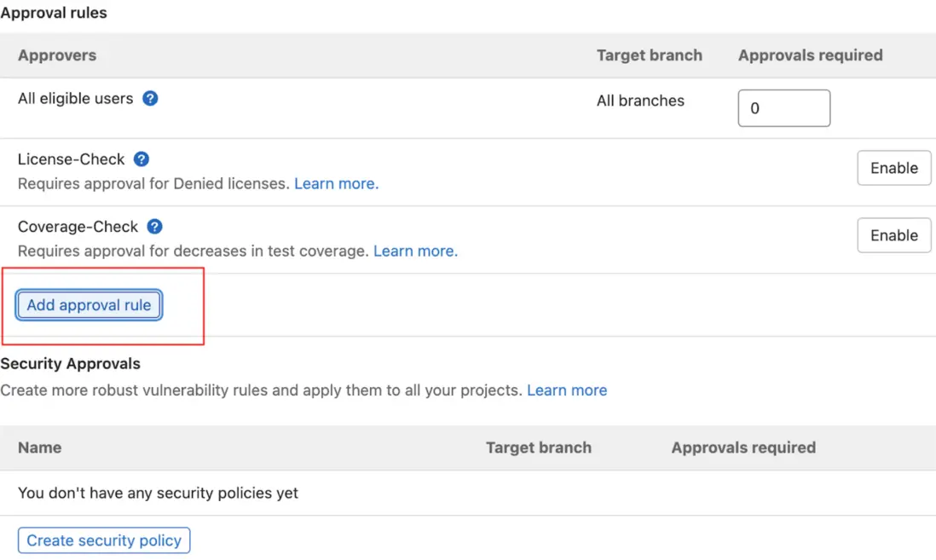Open the License-Check help icon

pos(142,159)
